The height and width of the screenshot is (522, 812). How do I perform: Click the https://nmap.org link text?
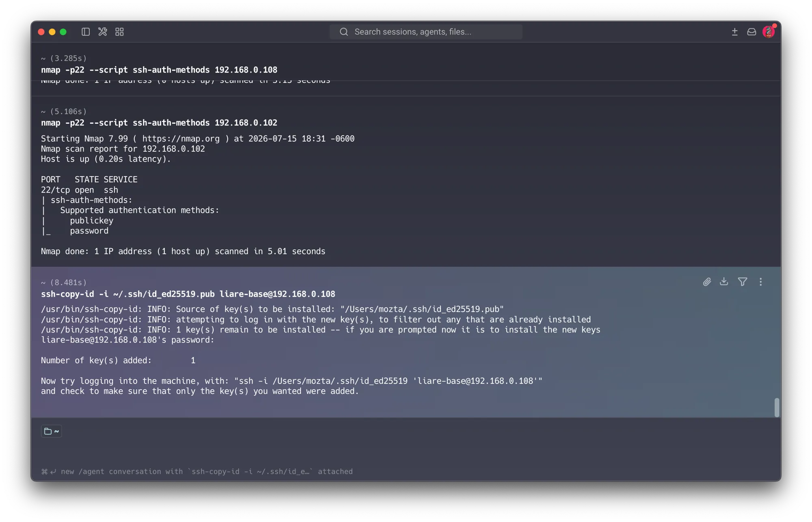(x=181, y=139)
